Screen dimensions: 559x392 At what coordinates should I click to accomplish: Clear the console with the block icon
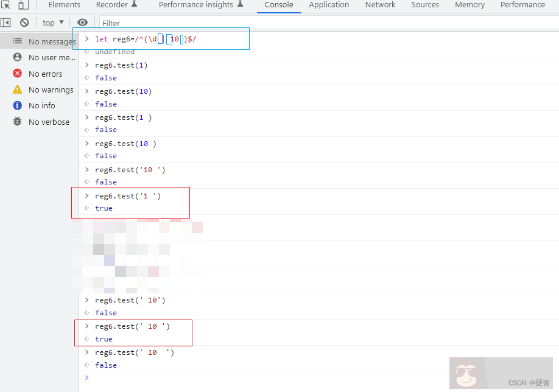(24, 23)
